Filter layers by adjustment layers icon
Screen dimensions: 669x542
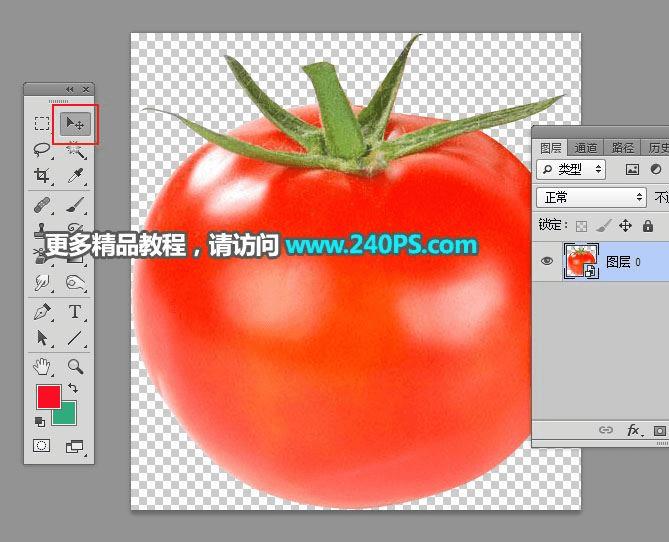(656, 169)
